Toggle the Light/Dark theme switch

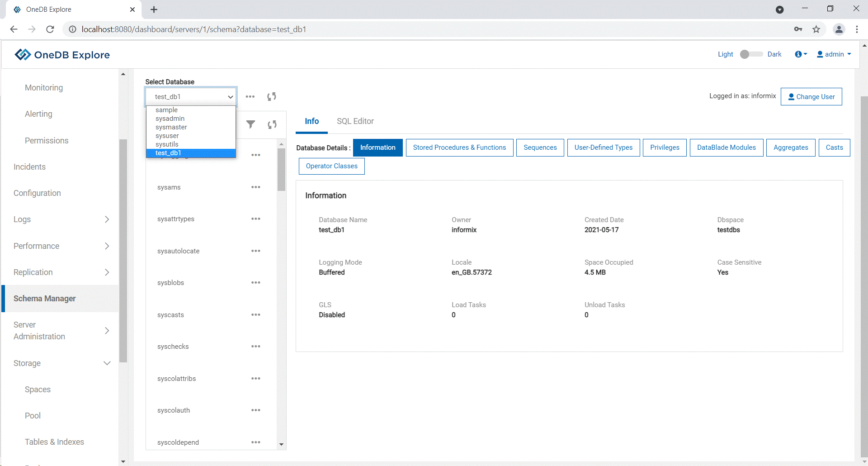pyautogui.click(x=750, y=54)
